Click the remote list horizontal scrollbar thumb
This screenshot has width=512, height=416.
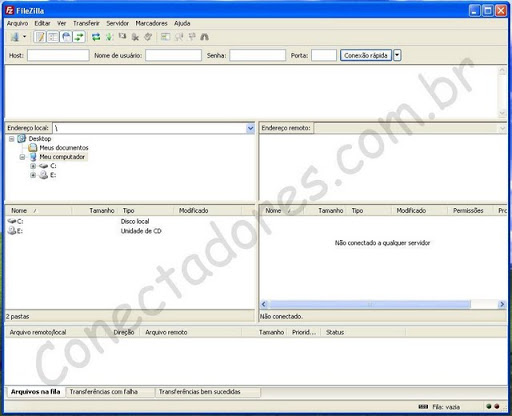click(x=369, y=304)
